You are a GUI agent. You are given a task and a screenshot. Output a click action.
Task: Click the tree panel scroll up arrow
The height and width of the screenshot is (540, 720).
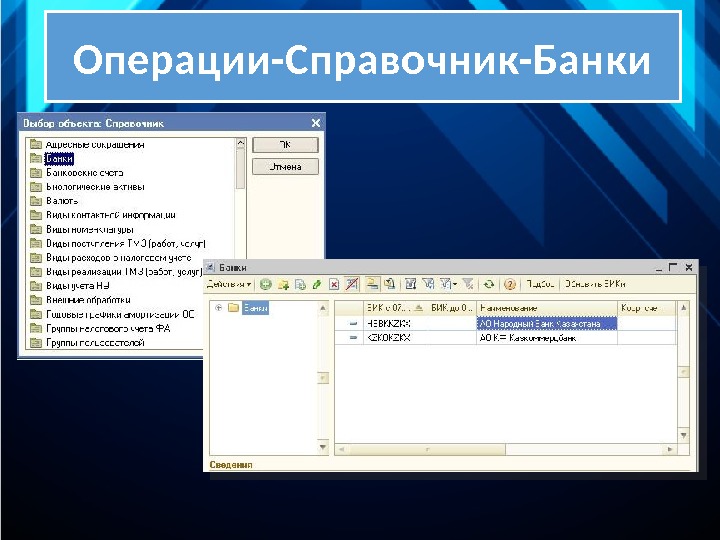click(323, 308)
